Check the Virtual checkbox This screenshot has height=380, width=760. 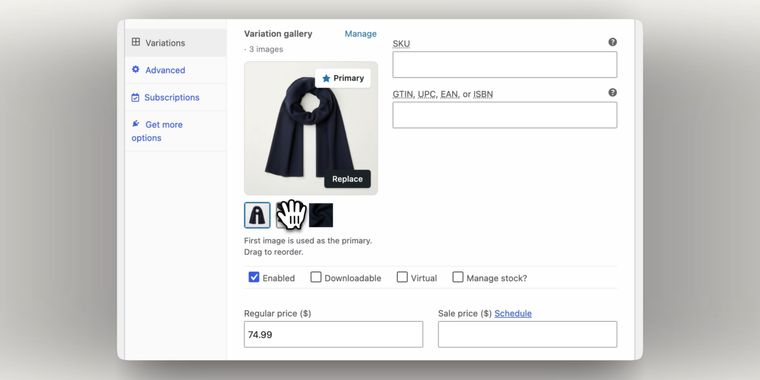[x=402, y=277]
